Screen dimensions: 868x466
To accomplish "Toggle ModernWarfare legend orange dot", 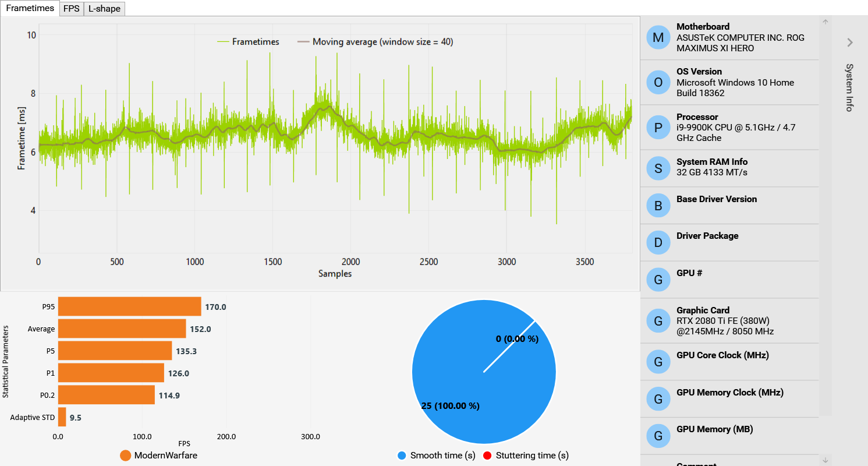I will (x=125, y=456).
